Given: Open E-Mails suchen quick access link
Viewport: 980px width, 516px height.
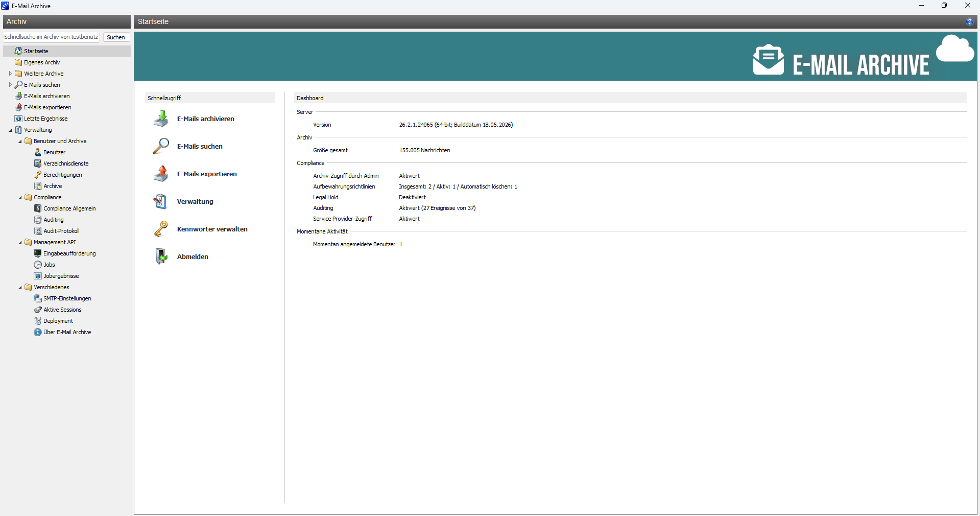Looking at the screenshot, I should click(x=200, y=147).
